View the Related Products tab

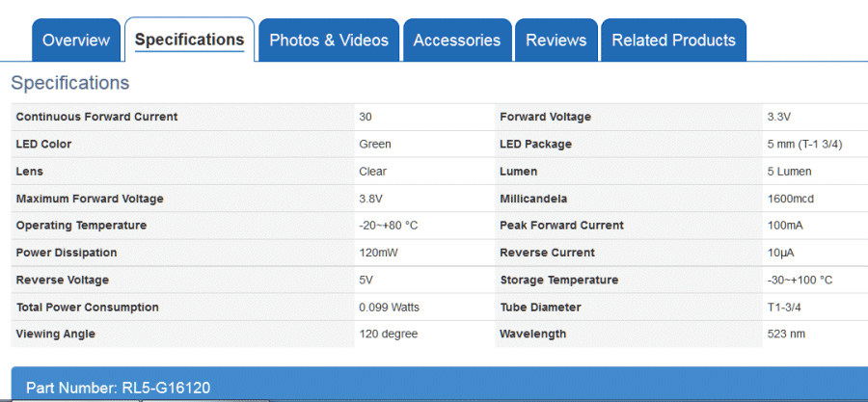(673, 40)
